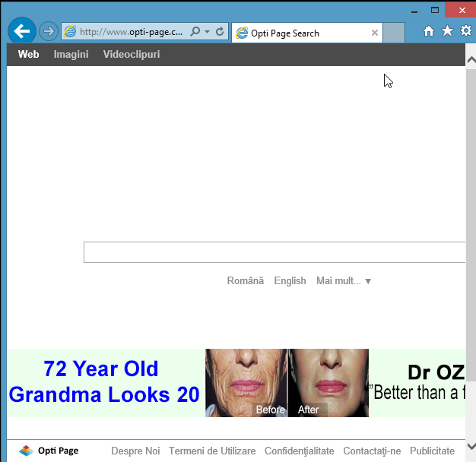Choose Română language link
The image size is (476, 462).
coord(246,280)
